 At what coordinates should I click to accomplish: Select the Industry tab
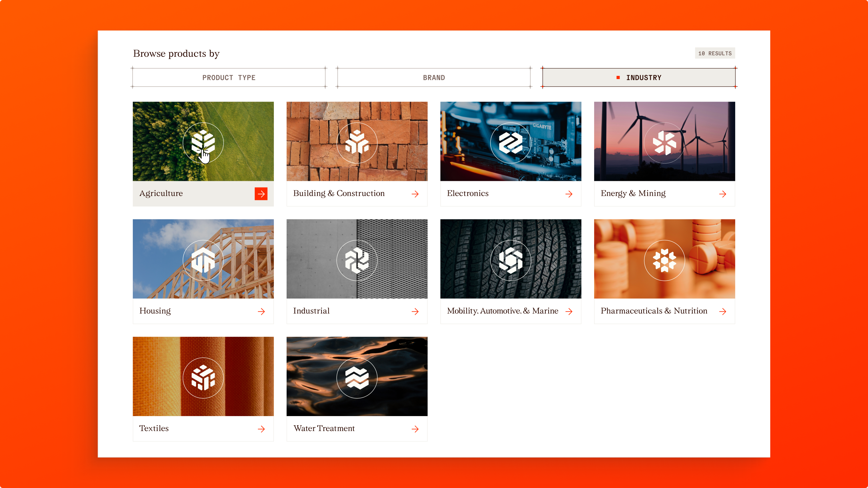(x=638, y=77)
